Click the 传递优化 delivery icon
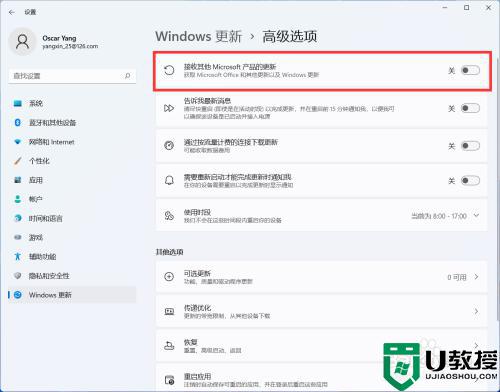The image size is (500, 392). click(x=169, y=311)
